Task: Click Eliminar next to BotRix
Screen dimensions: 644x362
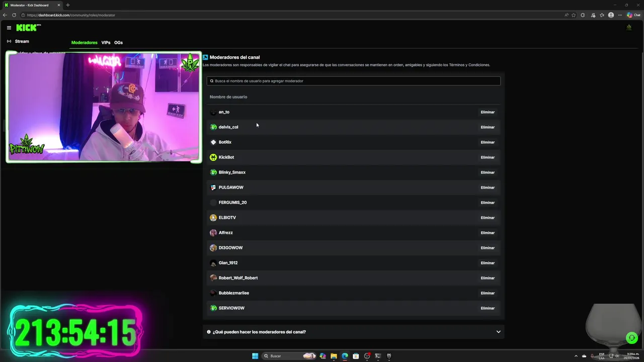Action: click(x=488, y=142)
